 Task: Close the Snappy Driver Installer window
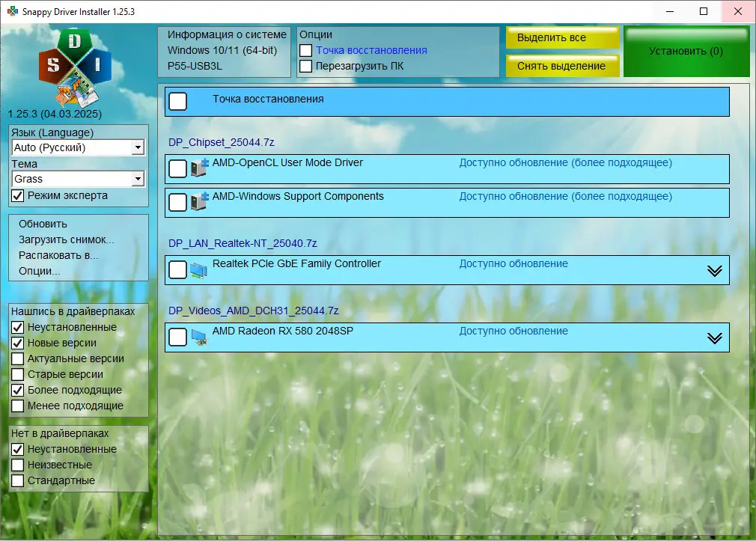[x=738, y=11]
